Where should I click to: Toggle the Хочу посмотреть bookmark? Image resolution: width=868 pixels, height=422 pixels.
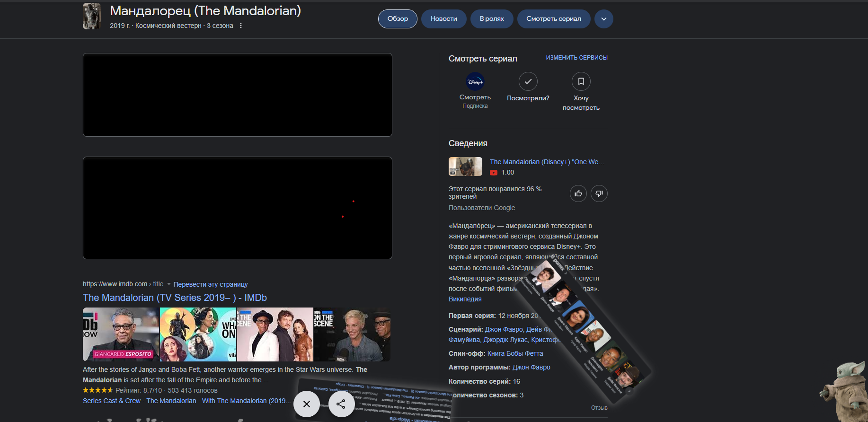point(581,81)
